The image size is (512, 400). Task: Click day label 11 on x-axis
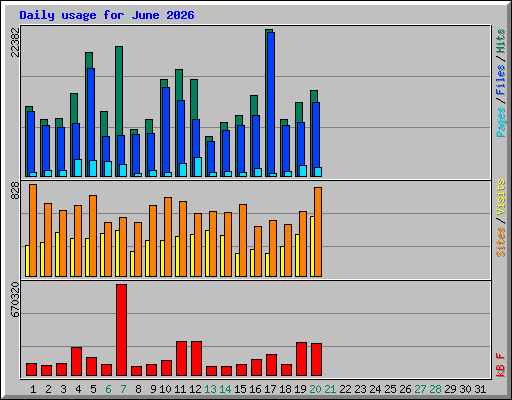pyautogui.click(x=180, y=389)
